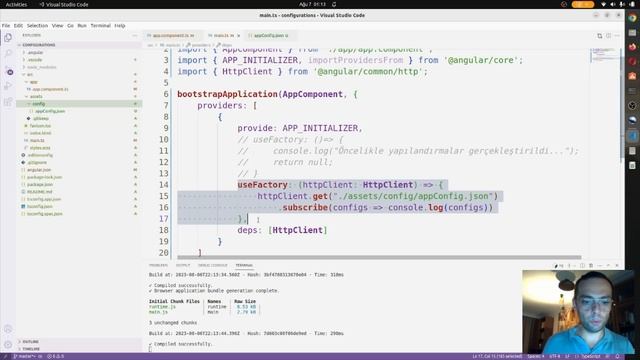Switch to the PROBLEMS panel tab

[158, 266]
